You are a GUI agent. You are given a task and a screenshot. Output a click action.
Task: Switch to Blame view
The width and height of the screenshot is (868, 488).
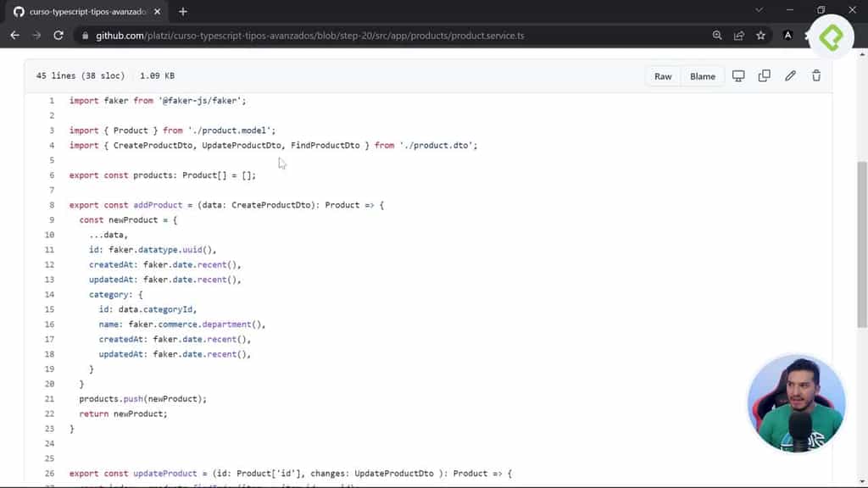click(702, 75)
